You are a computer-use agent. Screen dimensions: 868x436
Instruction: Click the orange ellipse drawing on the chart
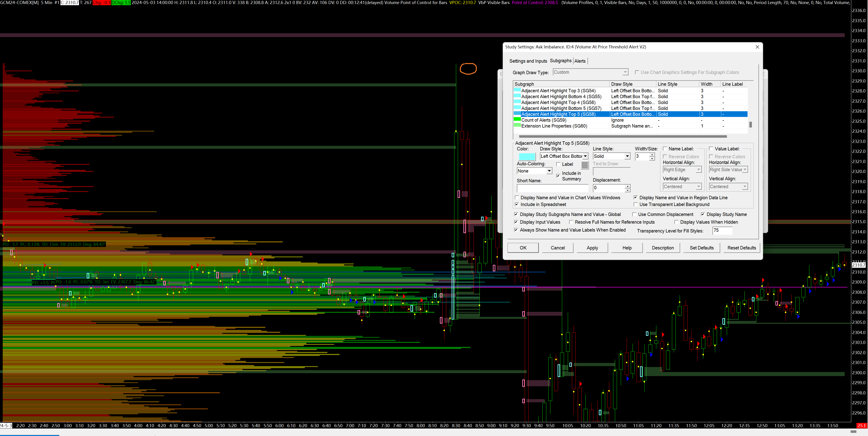pyautogui.click(x=468, y=69)
